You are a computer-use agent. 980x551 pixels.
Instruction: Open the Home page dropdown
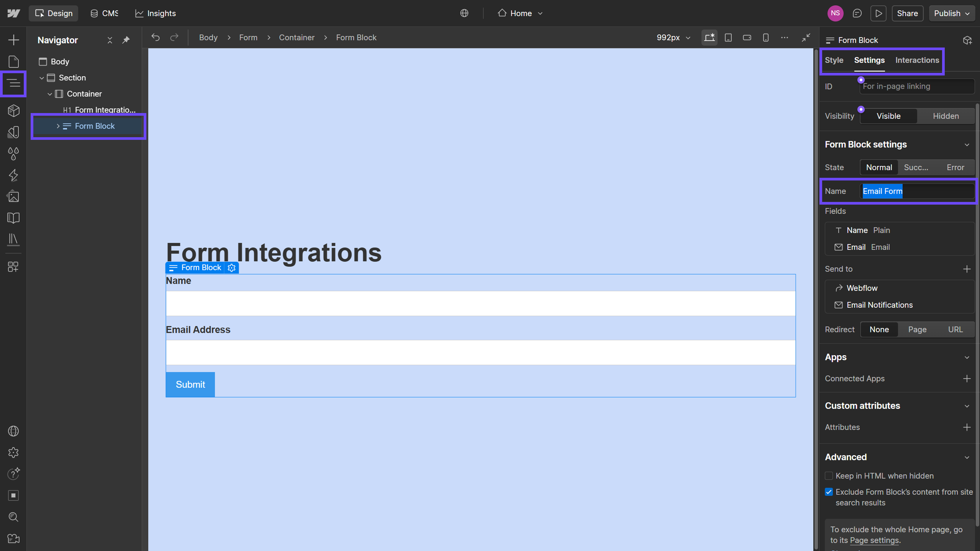click(x=521, y=13)
